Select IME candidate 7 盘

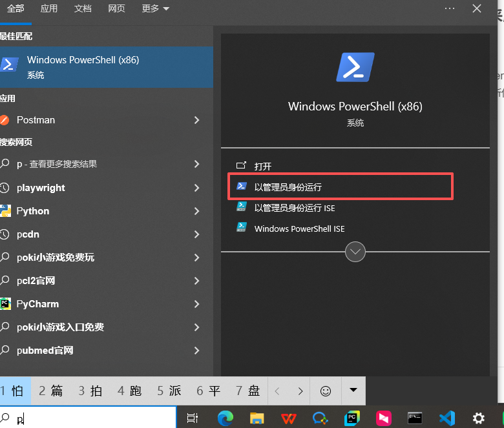click(247, 391)
